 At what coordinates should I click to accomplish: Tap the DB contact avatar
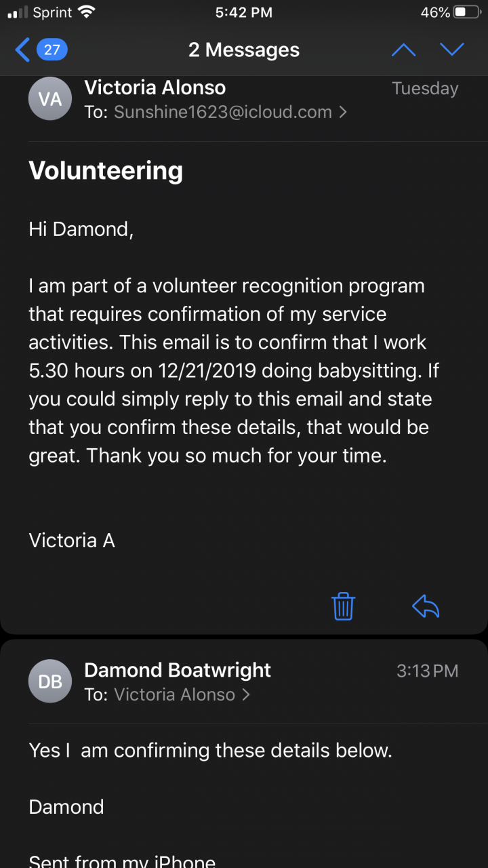click(50, 681)
